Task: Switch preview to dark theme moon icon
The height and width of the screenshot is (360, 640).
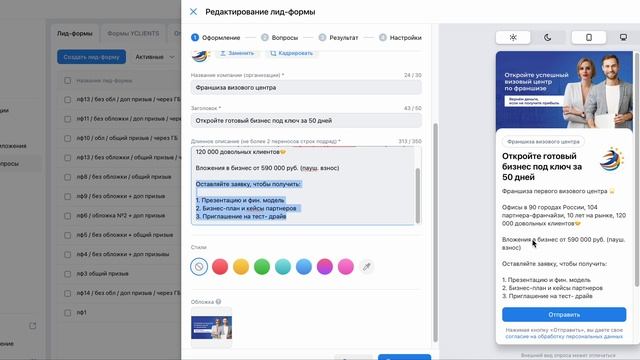Action: coord(548,38)
